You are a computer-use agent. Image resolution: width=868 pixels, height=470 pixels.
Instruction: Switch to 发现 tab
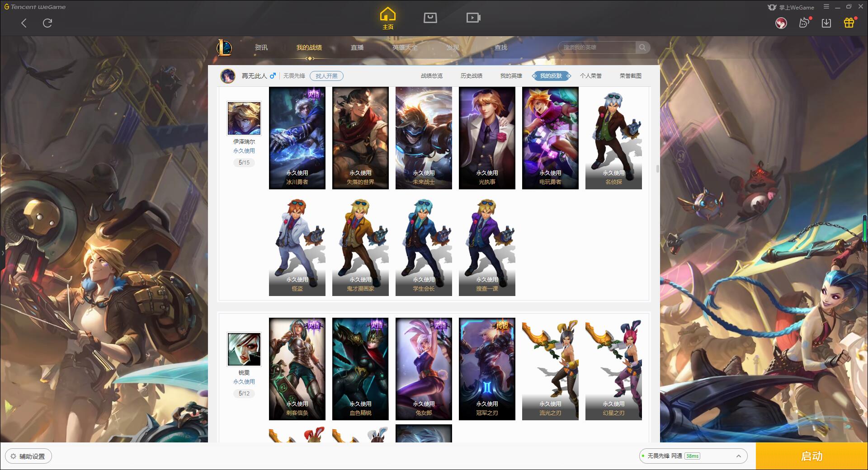[x=453, y=47]
